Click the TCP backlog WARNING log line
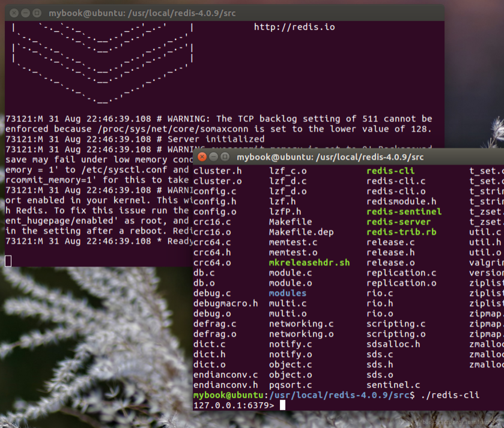Image resolution: width=504 pixels, height=428 pixels. point(219,124)
